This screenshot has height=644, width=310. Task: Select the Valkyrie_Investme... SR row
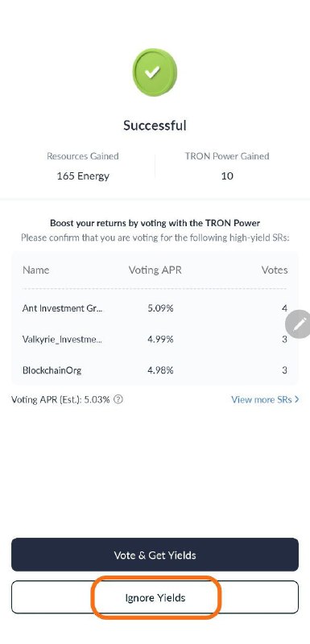(155, 339)
